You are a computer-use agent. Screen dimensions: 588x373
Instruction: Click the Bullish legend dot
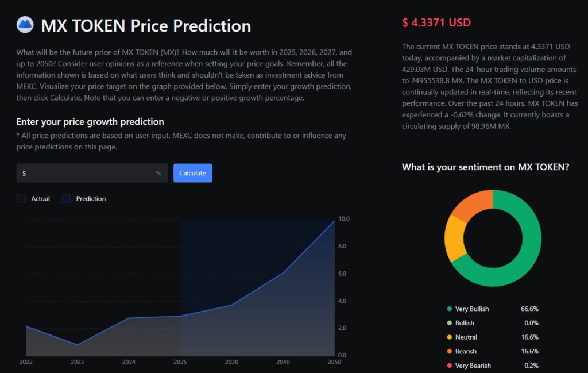450,323
